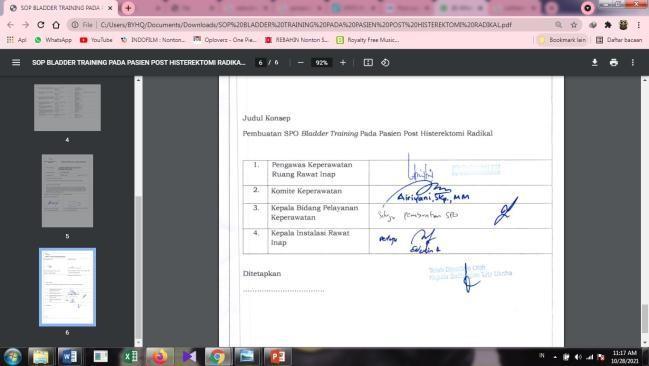Screen dimensions: 649x366
Task: Select page 5 thumbnail
Action: tap(67, 191)
